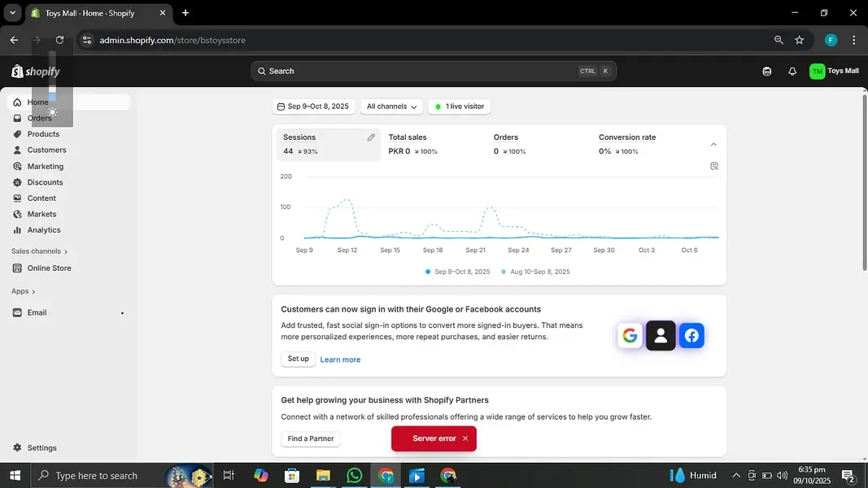
Task: Open the Sidekick icon beside the bell
Action: pyautogui.click(x=766, y=72)
